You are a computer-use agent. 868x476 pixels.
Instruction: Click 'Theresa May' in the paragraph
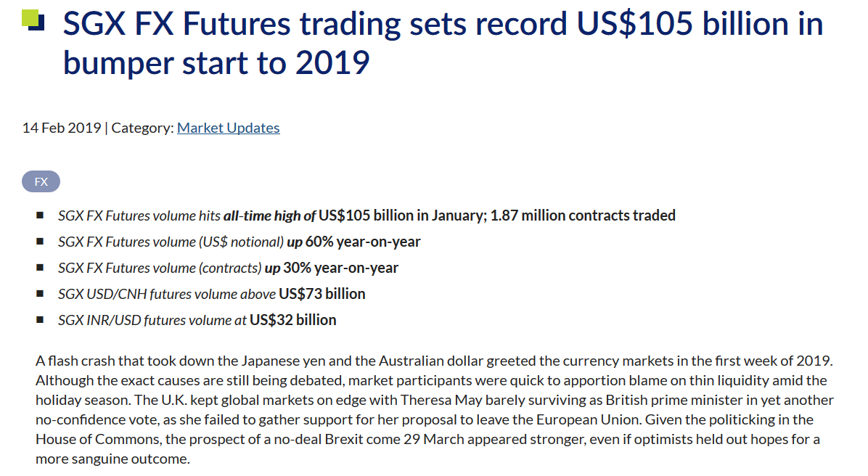click(x=435, y=400)
